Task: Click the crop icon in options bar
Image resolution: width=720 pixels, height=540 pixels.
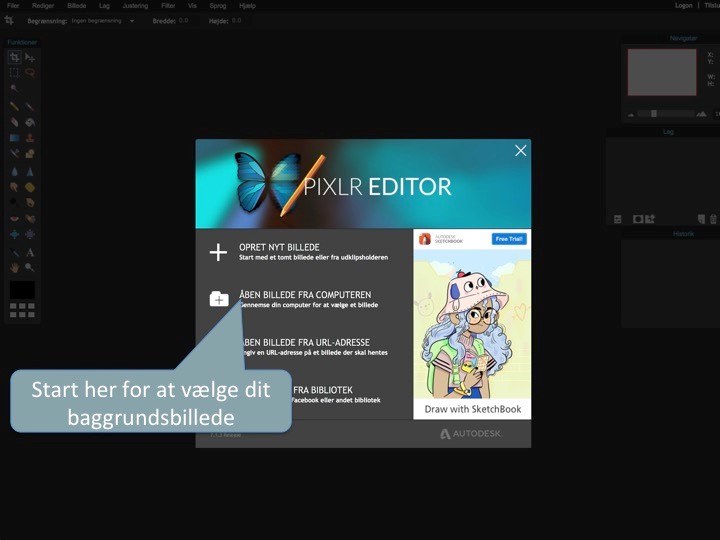Action: [x=9, y=20]
